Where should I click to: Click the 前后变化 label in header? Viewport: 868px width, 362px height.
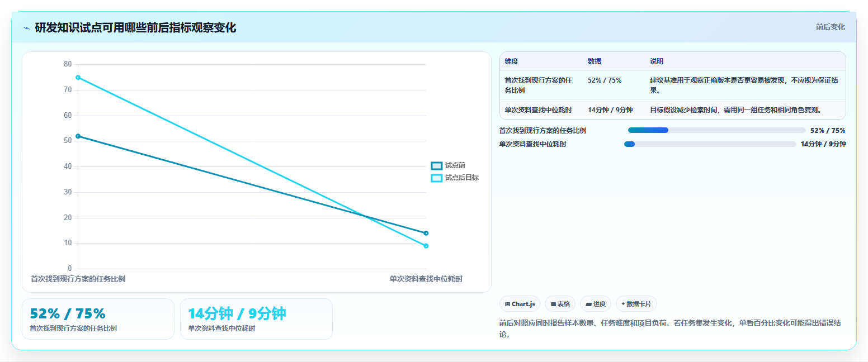[x=830, y=27]
